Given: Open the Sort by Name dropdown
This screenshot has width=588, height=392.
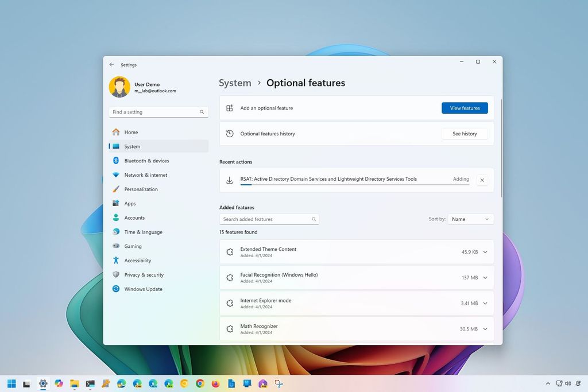Looking at the screenshot, I should click(470, 219).
